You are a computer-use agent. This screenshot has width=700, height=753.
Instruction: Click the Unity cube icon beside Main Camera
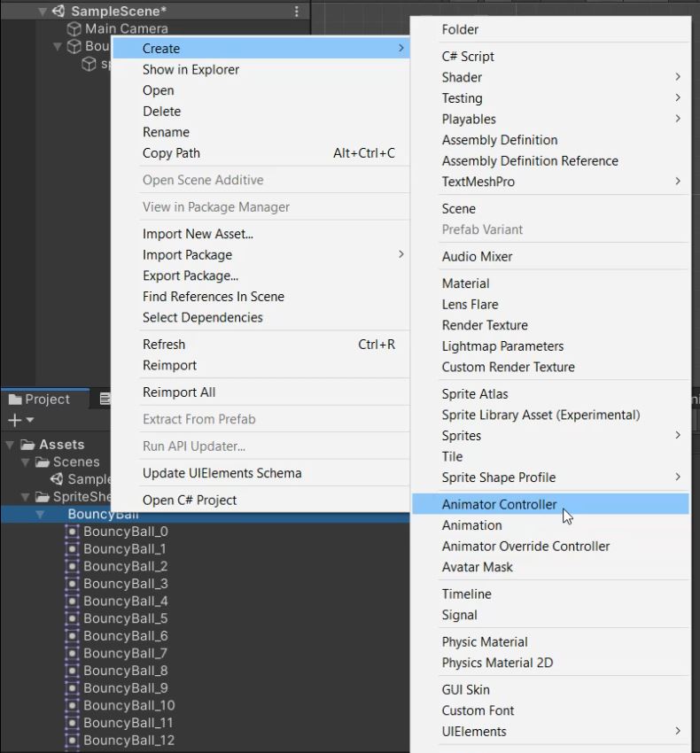(x=74, y=28)
